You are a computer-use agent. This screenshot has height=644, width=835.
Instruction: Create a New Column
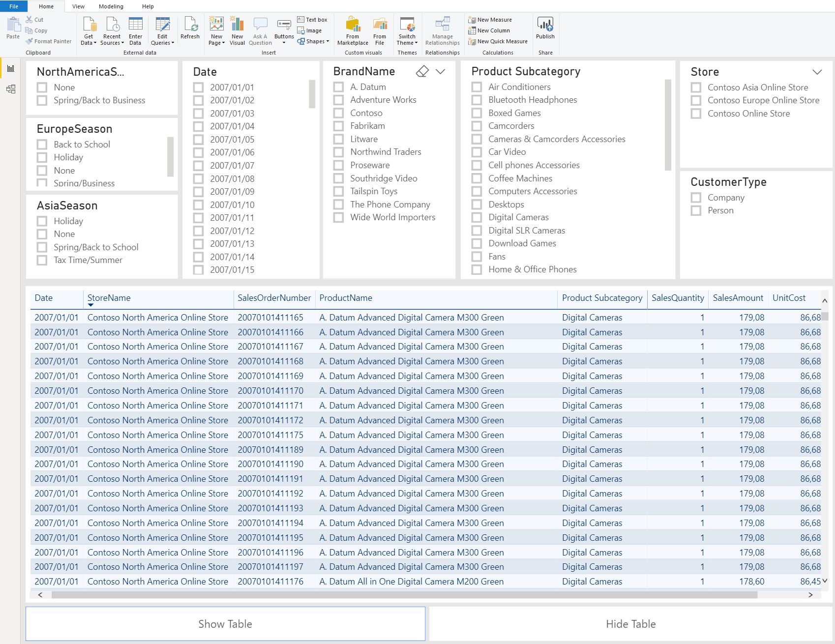[x=489, y=30]
